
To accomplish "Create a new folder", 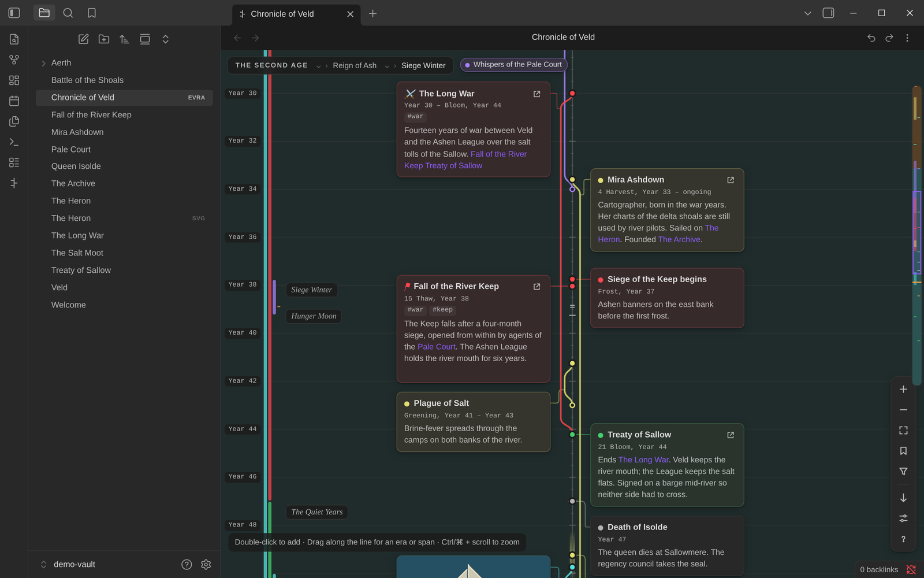I will 104,39.
